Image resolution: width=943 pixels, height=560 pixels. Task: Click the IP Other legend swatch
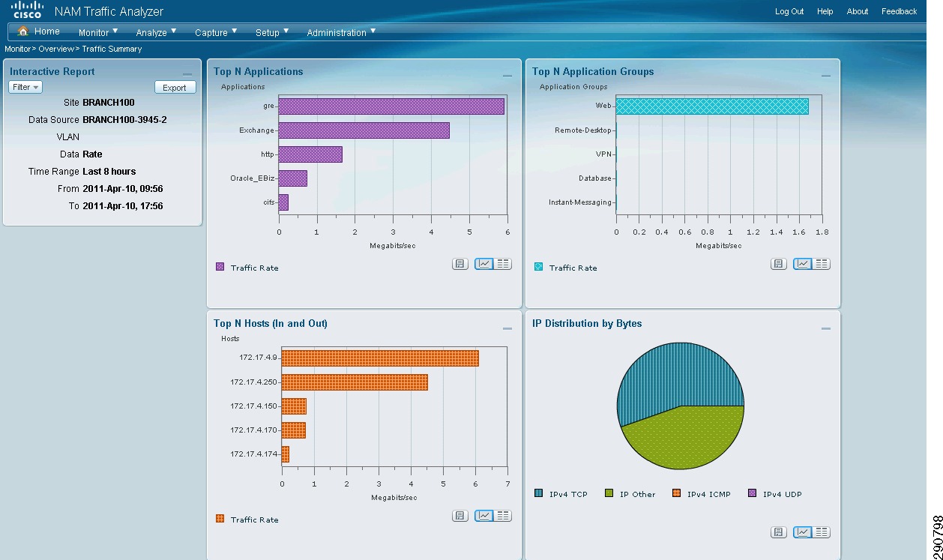(609, 493)
